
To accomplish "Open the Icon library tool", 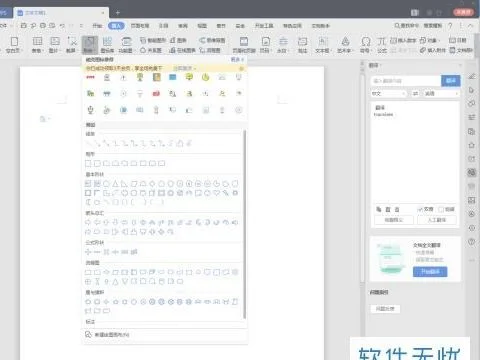I will click(x=107, y=45).
